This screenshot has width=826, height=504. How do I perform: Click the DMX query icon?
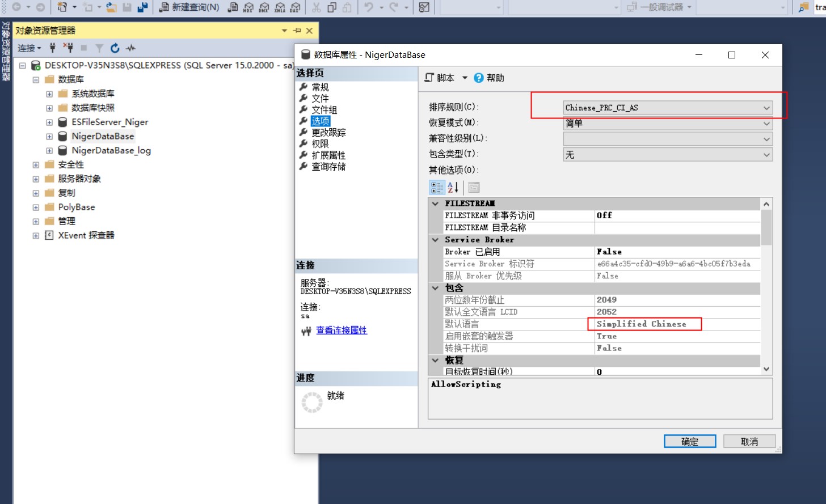click(x=264, y=7)
